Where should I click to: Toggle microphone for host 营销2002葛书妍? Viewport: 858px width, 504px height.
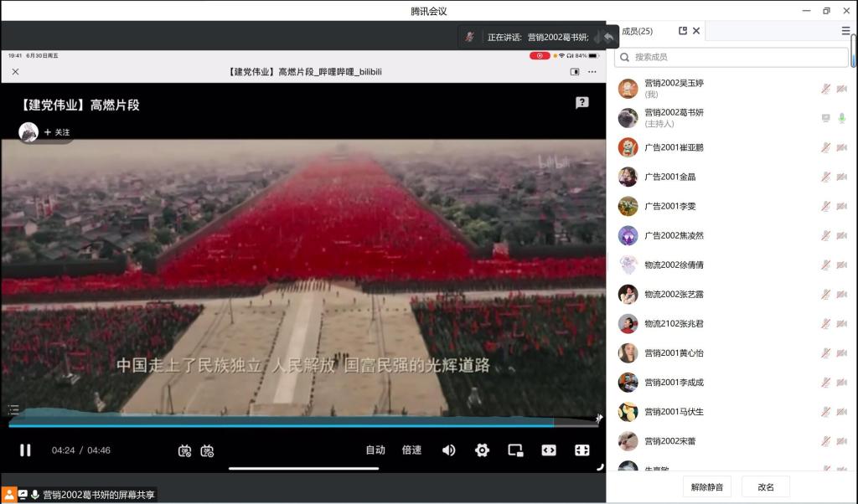click(x=842, y=118)
